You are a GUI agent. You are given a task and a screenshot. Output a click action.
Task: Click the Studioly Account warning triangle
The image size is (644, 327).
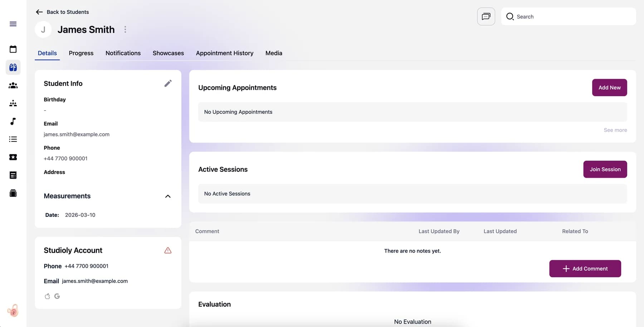(x=168, y=250)
